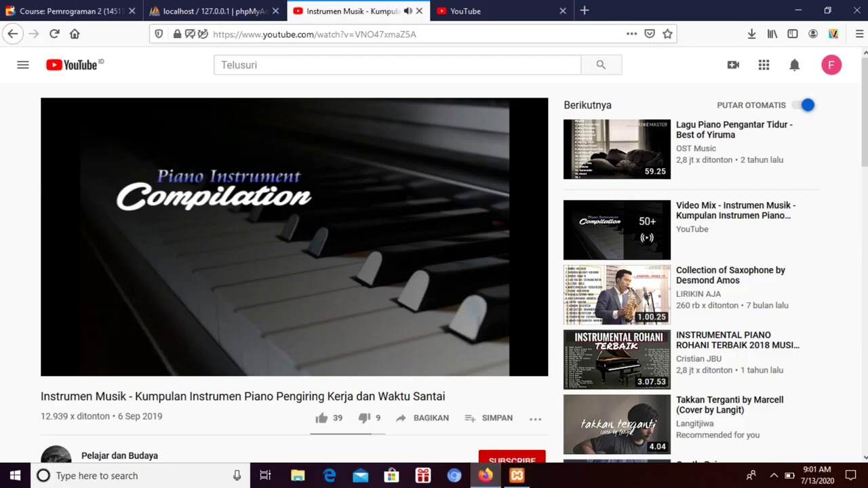Viewport: 868px width, 488px height.
Task: Open create video camera icon
Action: click(733, 65)
